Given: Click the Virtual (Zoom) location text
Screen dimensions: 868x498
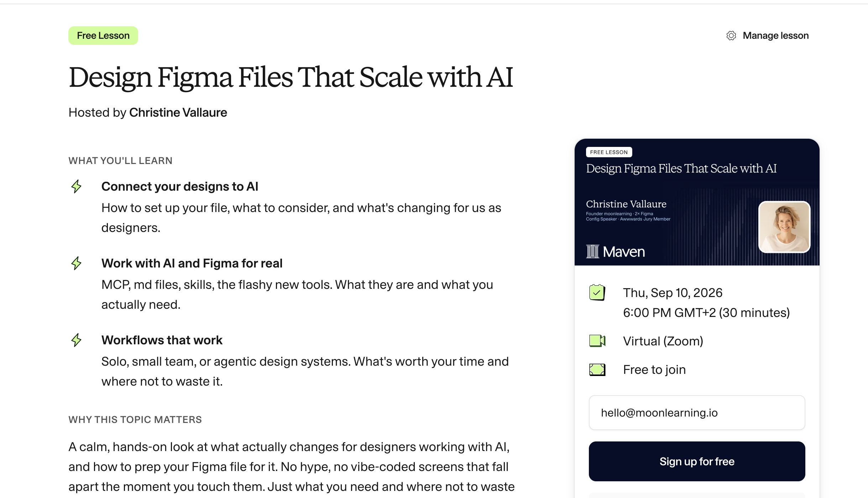Looking at the screenshot, I should (663, 341).
